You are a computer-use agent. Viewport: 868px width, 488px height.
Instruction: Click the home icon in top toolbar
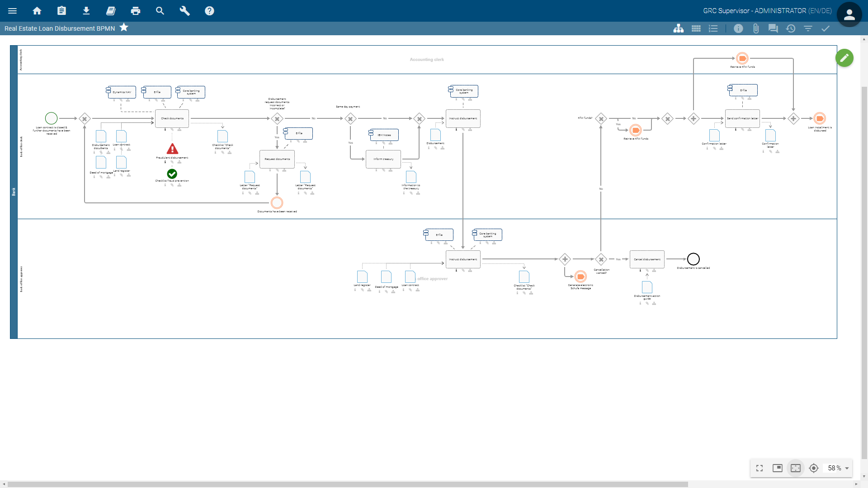pos(36,11)
